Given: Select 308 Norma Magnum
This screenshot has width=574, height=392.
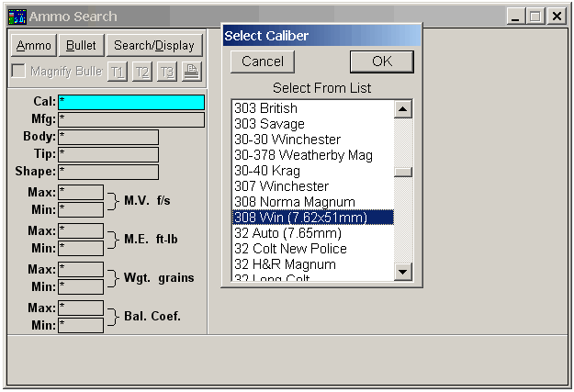Looking at the screenshot, I should (x=313, y=202).
